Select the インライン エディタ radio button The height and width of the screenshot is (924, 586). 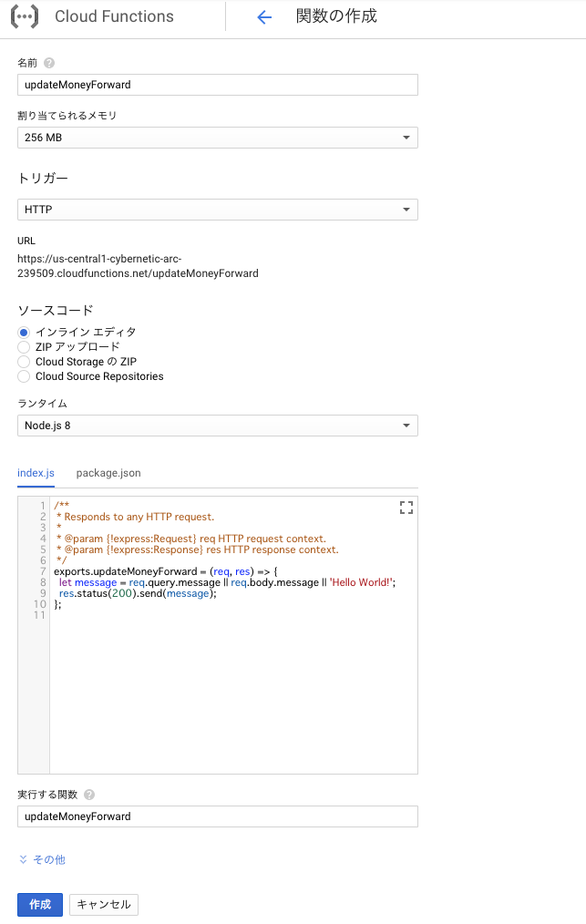click(x=23, y=332)
